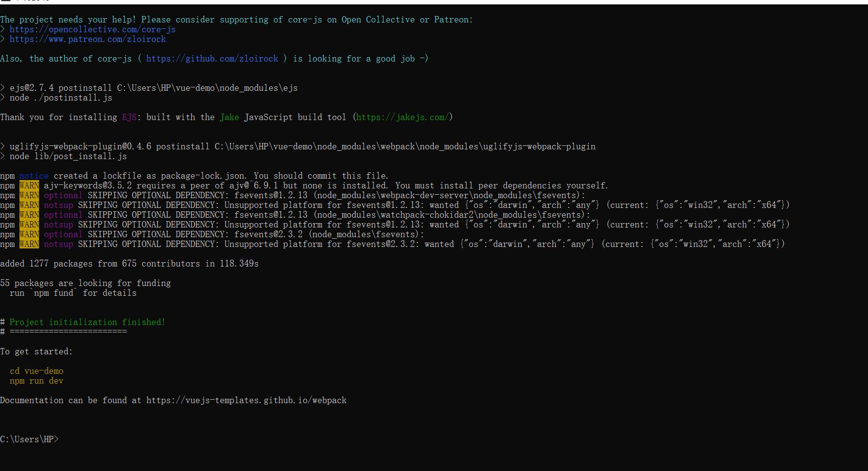Click the 'npm run dev' command
The image size is (868, 471).
point(37,381)
